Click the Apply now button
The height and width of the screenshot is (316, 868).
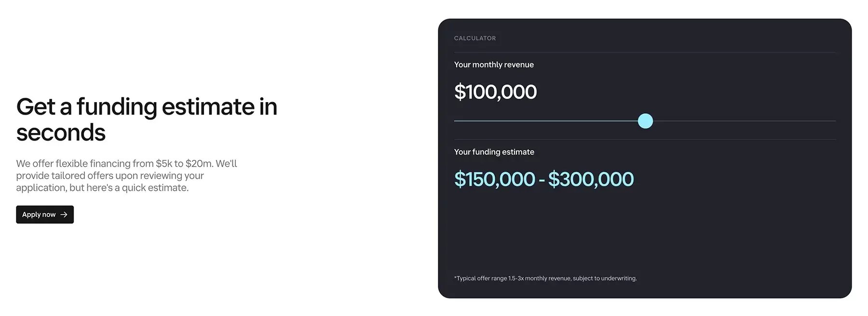pos(45,214)
